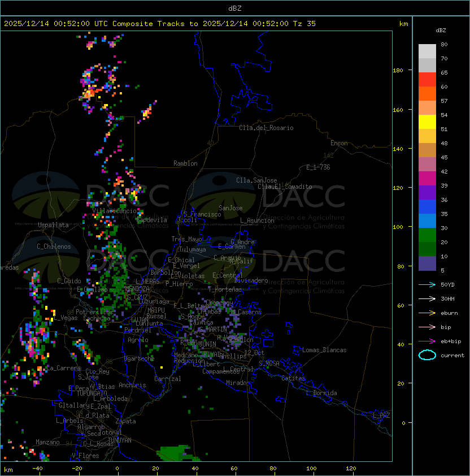Click the 'Anchoris' map label
470x476 pixels.
click(x=132, y=385)
